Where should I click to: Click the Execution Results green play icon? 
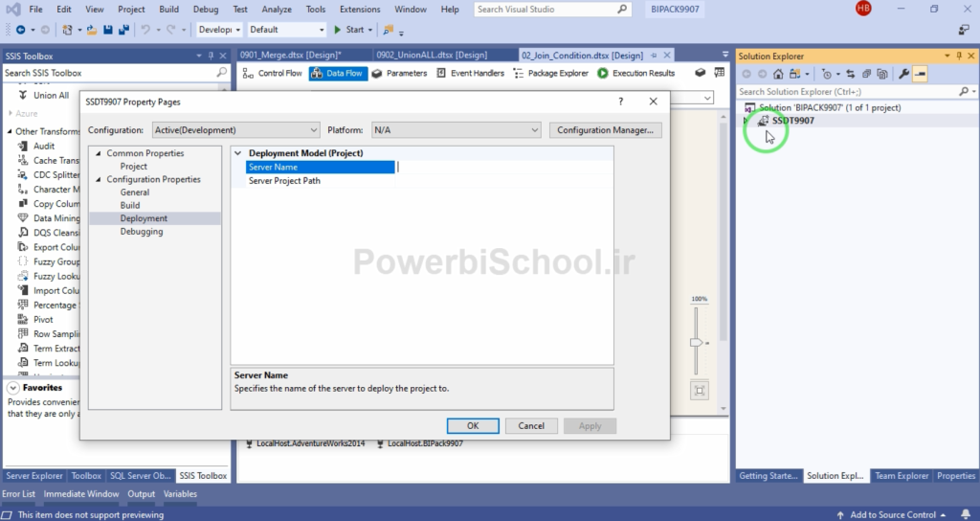click(603, 73)
